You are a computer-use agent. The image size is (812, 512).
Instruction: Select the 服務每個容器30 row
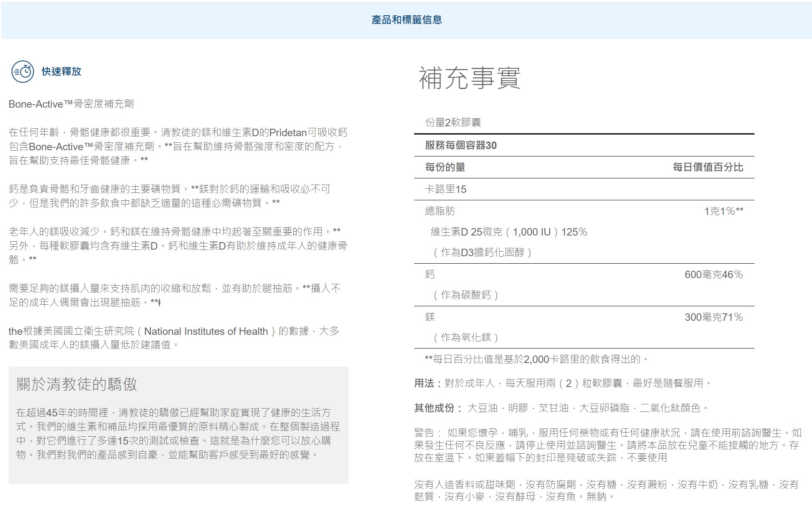pos(584,145)
